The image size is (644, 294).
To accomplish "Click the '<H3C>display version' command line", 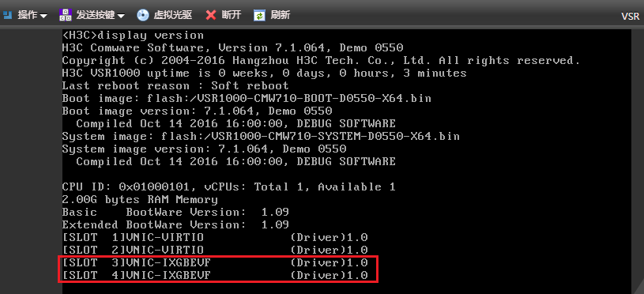I will click(133, 36).
